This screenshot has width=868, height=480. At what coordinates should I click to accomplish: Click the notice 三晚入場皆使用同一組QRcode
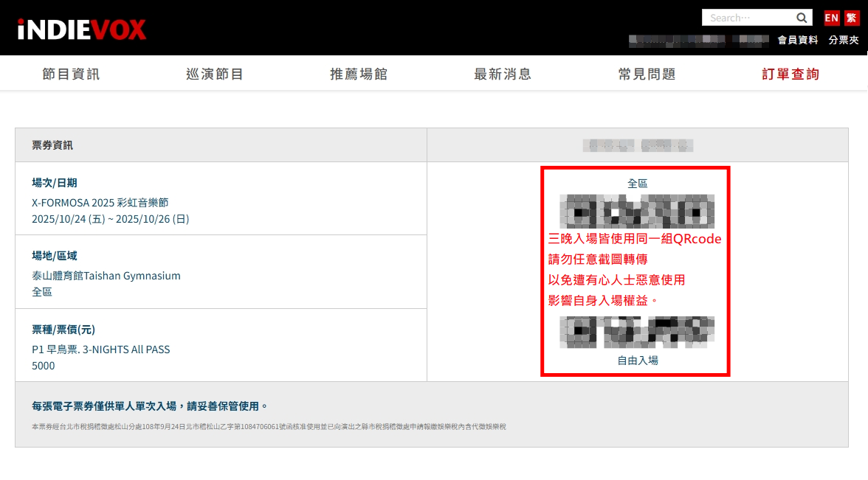[x=635, y=239]
